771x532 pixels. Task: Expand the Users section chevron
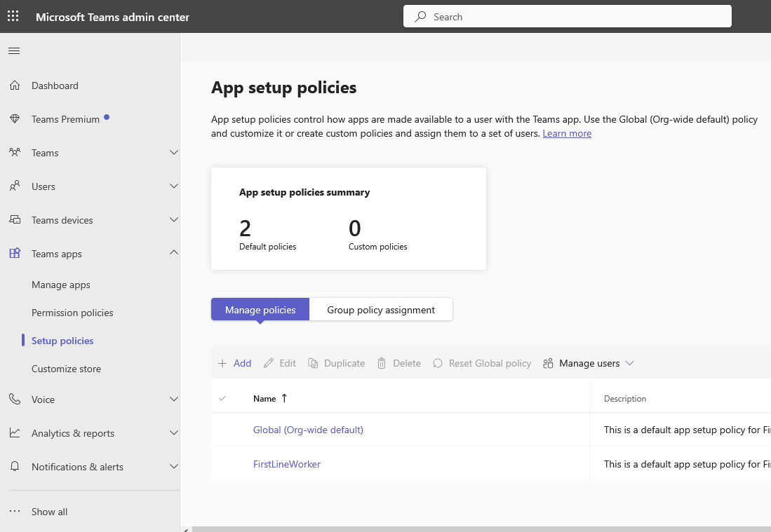(x=174, y=186)
